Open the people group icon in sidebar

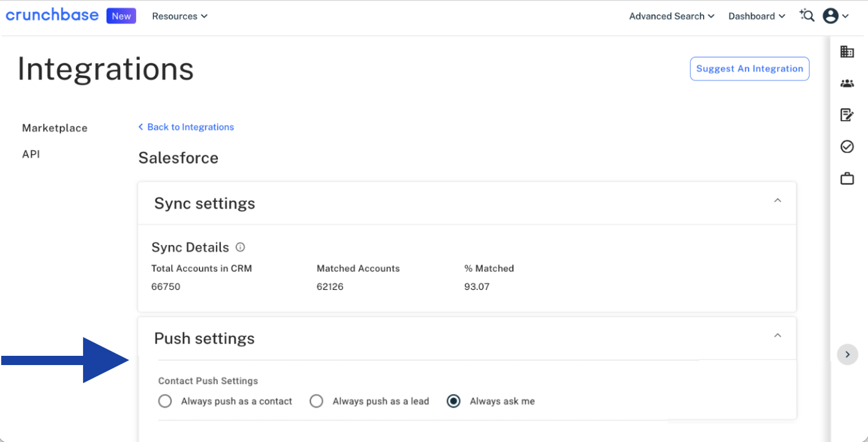click(847, 83)
